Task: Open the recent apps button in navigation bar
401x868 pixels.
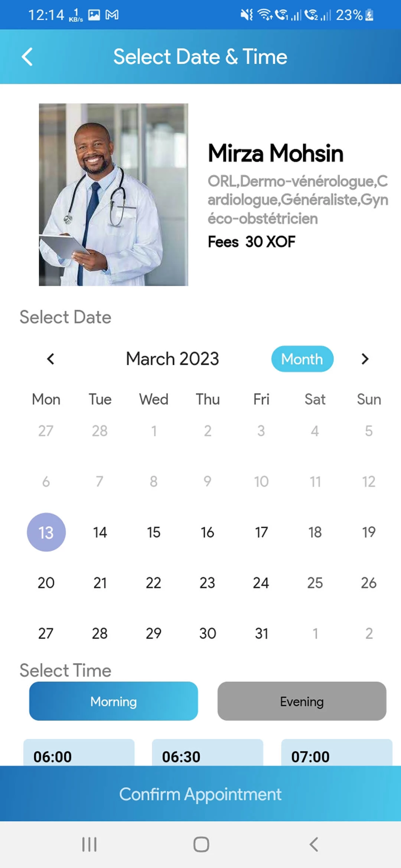Action: 89,845
